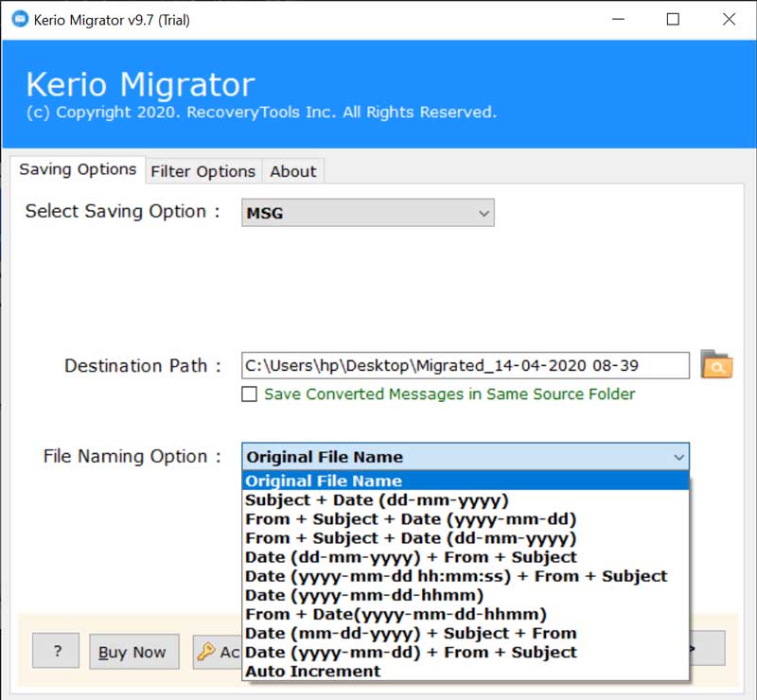The height and width of the screenshot is (700, 757).
Task: Open the About tab
Action: [x=293, y=171]
